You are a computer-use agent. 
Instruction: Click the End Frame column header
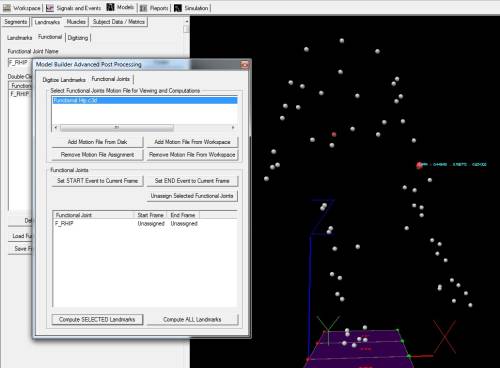pos(183,215)
